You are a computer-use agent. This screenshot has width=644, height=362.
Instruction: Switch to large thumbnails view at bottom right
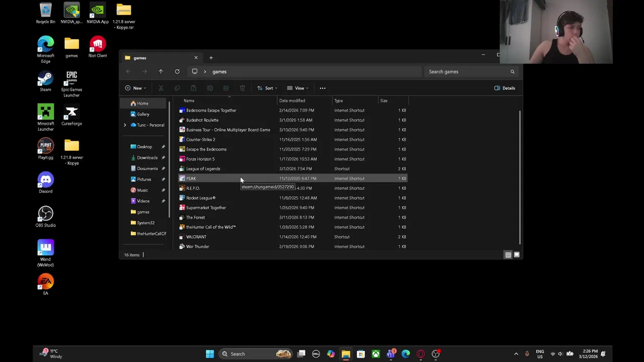[x=517, y=255]
